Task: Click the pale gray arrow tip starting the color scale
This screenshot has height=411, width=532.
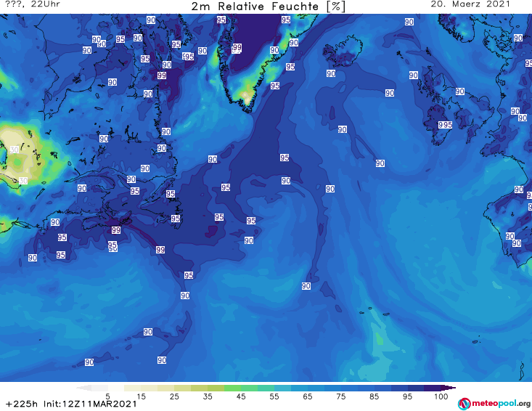Action: pyautogui.click(x=83, y=388)
